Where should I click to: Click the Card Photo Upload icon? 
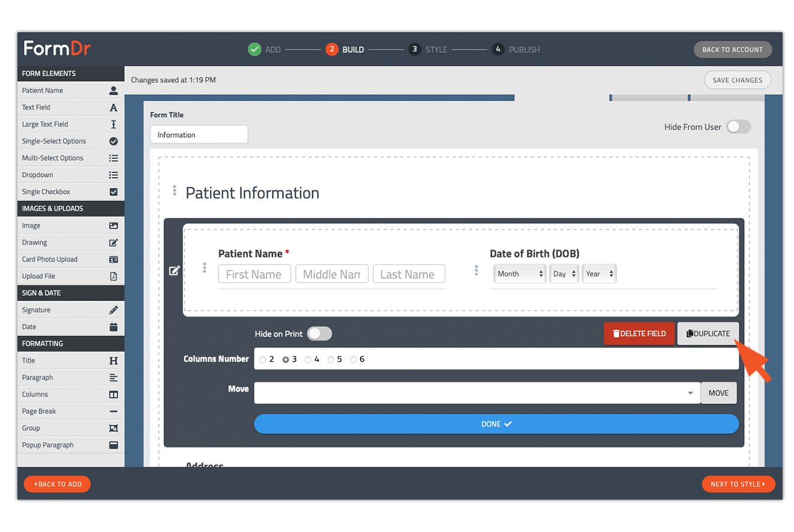pyautogui.click(x=113, y=259)
